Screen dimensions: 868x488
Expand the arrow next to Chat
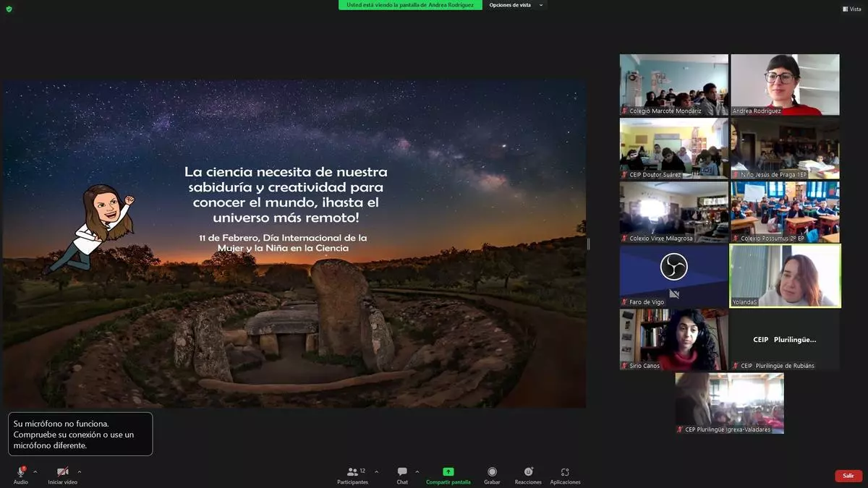pos(417,471)
